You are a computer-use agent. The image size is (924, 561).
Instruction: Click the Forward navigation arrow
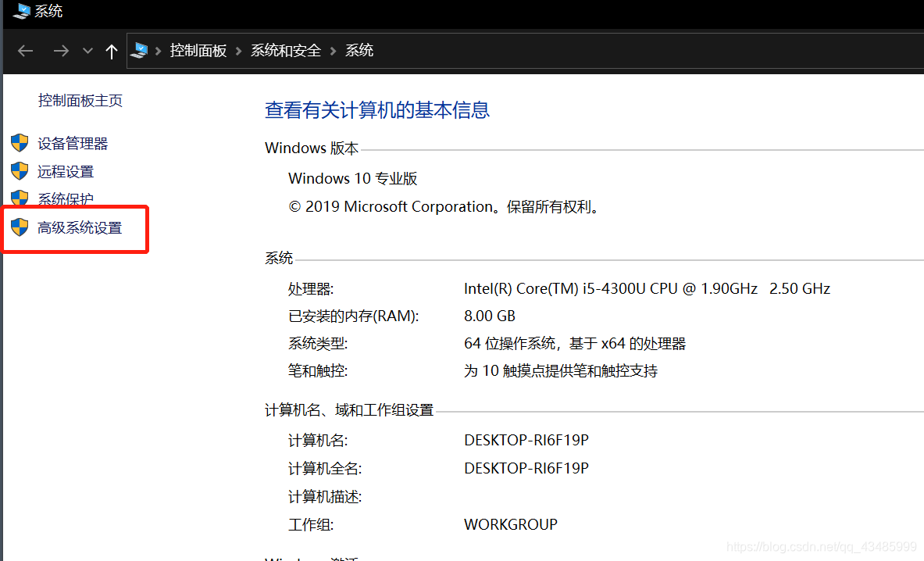tap(61, 52)
